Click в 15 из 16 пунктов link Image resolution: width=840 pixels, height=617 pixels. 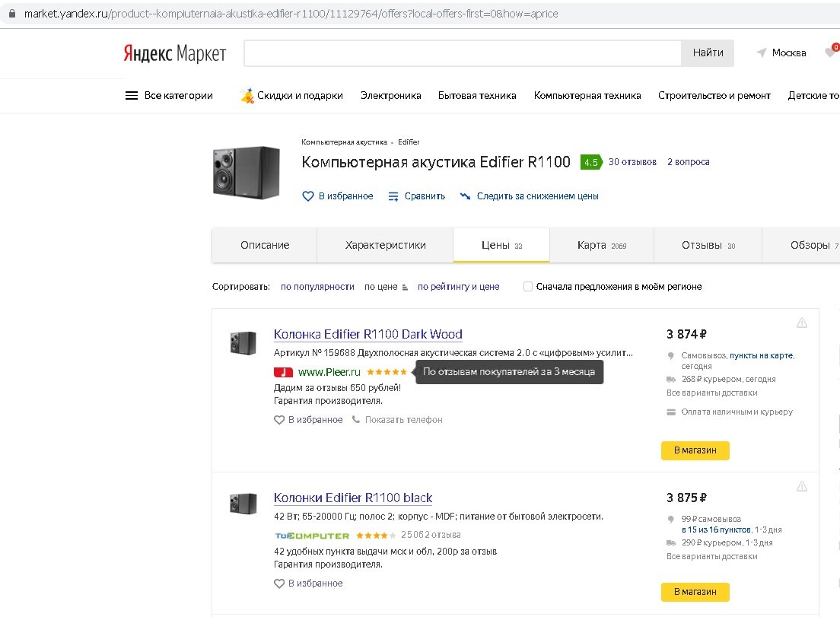716,530
